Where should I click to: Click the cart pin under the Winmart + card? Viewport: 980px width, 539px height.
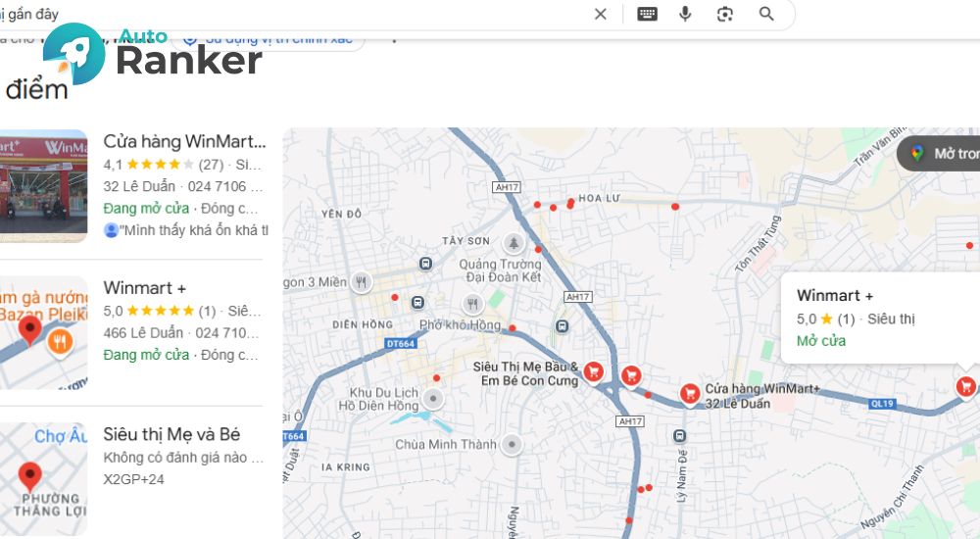965,386
